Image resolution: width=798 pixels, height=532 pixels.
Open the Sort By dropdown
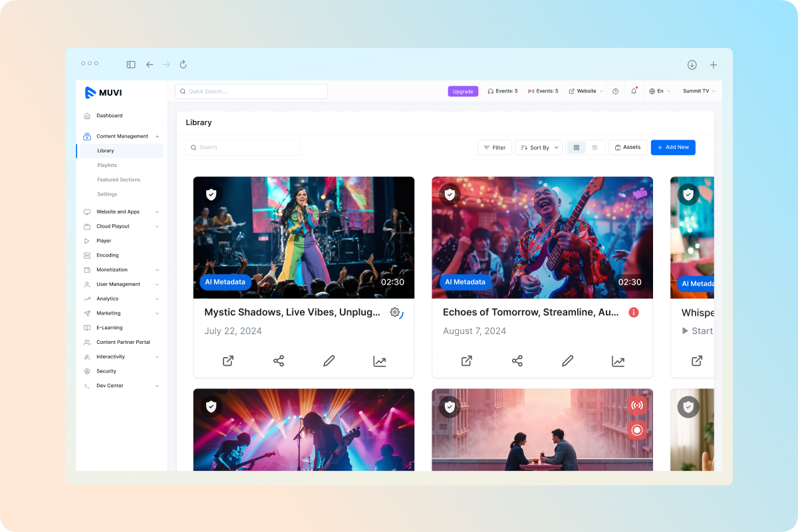[x=539, y=148]
